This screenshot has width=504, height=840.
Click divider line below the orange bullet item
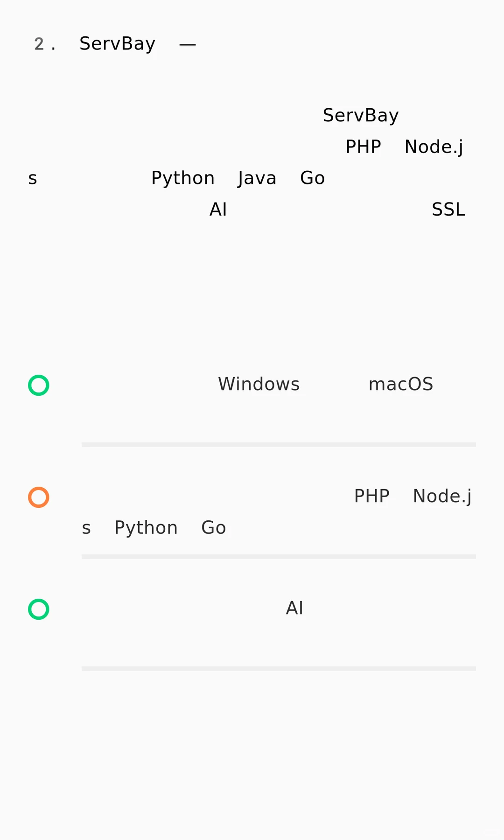(x=279, y=557)
